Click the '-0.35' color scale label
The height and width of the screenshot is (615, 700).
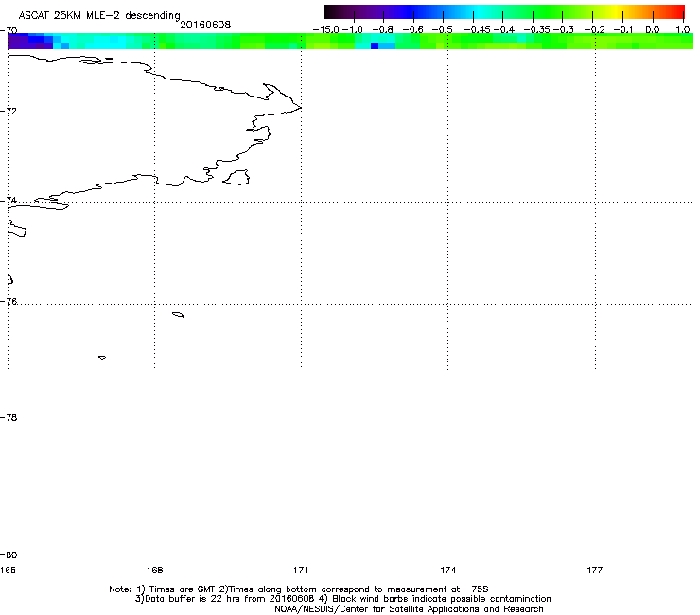click(537, 30)
